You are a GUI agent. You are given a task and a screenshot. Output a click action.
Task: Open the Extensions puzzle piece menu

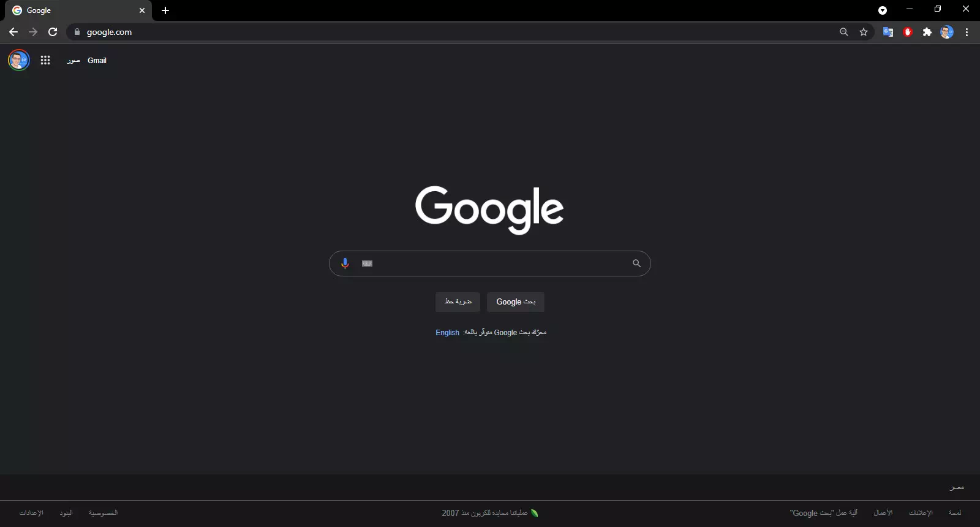(927, 32)
